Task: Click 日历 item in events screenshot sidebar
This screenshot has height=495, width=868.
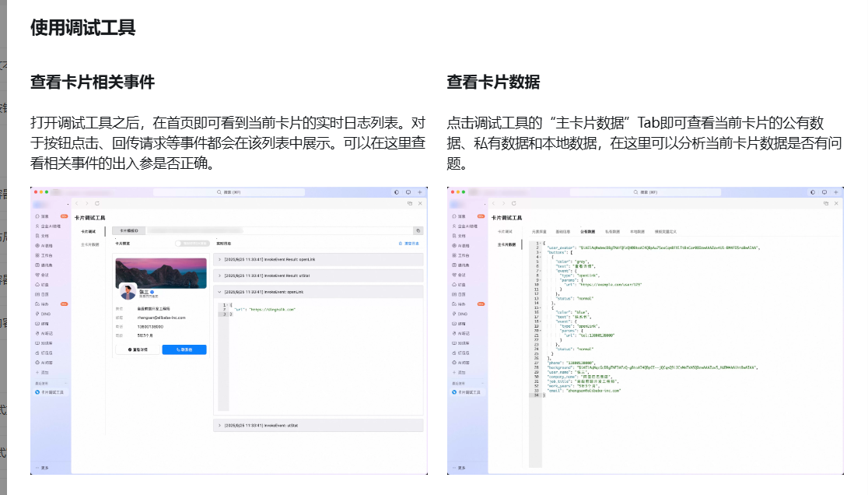Action: [43, 294]
